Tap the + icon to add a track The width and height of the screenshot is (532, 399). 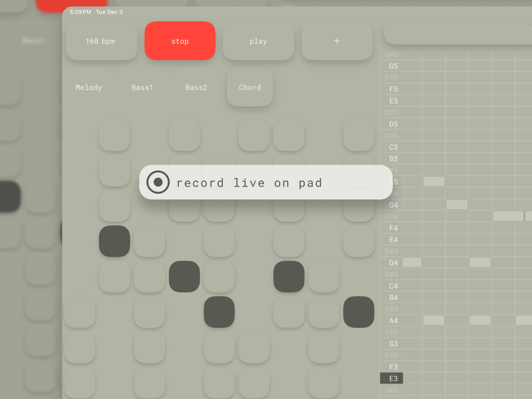coord(337,41)
